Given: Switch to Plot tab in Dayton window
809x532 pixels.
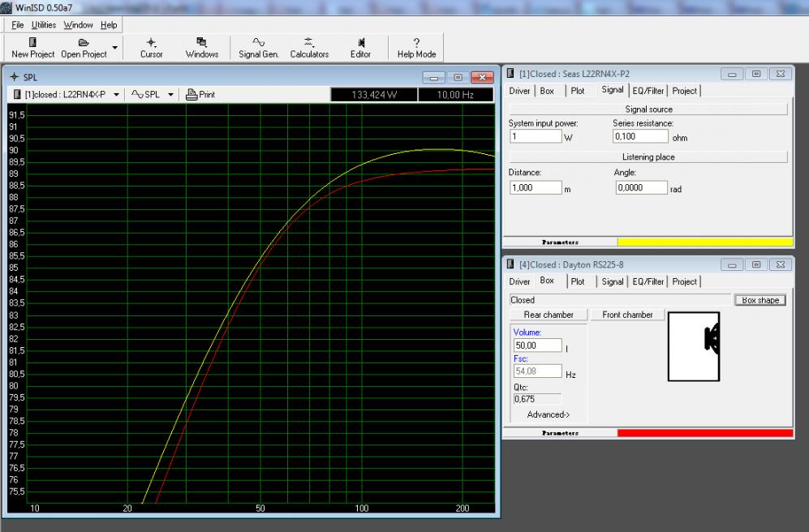Looking at the screenshot, I should click(578, 281).
